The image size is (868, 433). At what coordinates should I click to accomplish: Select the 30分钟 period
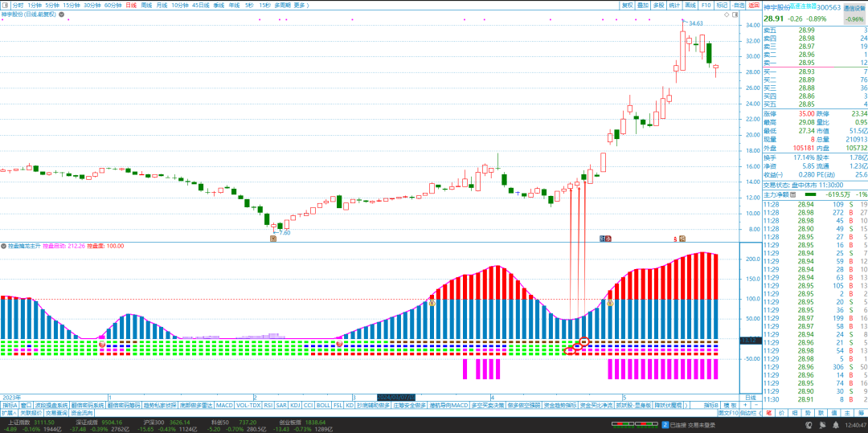tap(92, 5)
